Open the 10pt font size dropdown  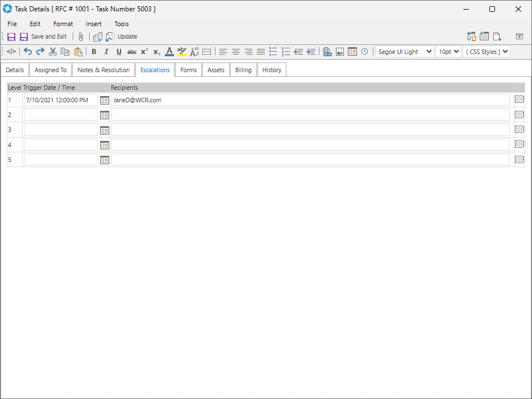click(x=448, y=52)
